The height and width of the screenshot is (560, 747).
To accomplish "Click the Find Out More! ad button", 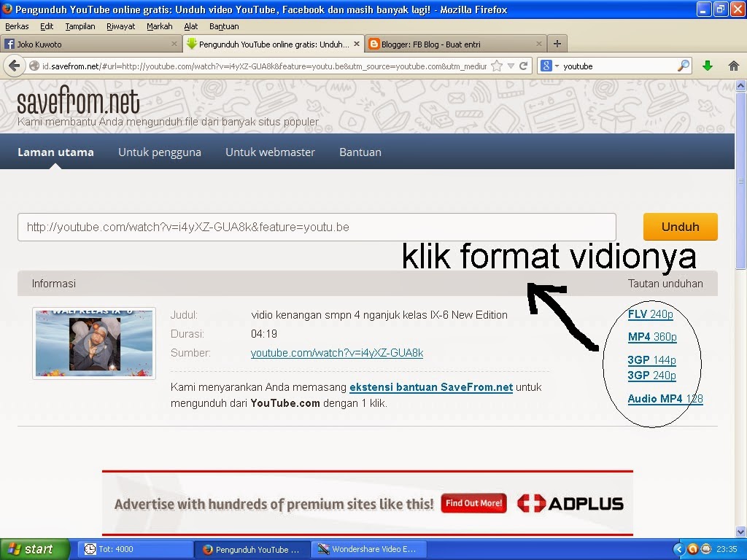I will coord(473,503).
